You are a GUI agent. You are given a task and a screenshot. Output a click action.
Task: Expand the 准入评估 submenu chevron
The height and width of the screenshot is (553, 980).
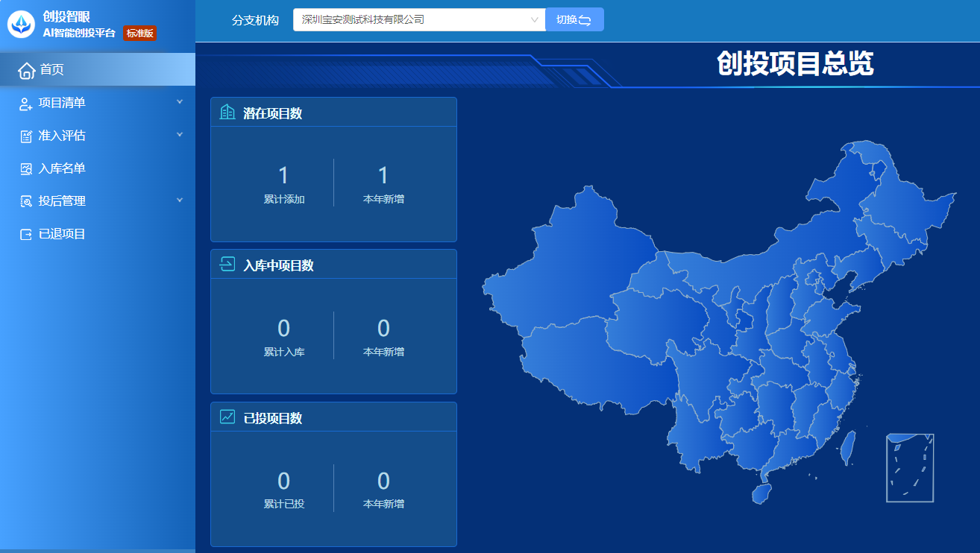tap(180, 135)
